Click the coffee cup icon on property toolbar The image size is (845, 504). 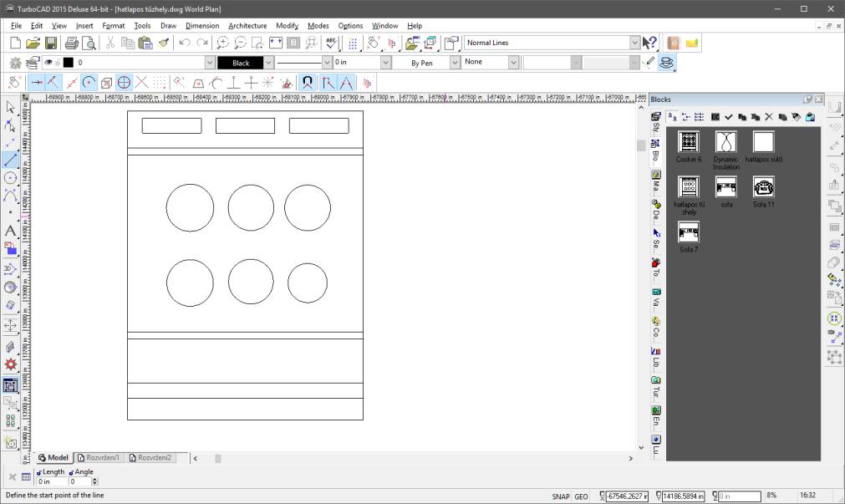pos(667,63)
